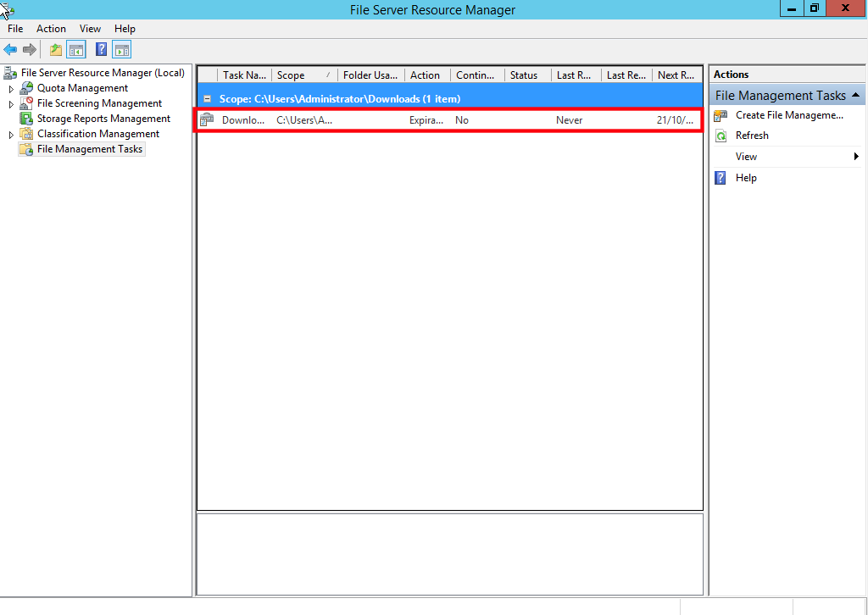Viewport: 868px width, 615px height.
Task: Click the Up one level folder icon
Action: (56, 50)
